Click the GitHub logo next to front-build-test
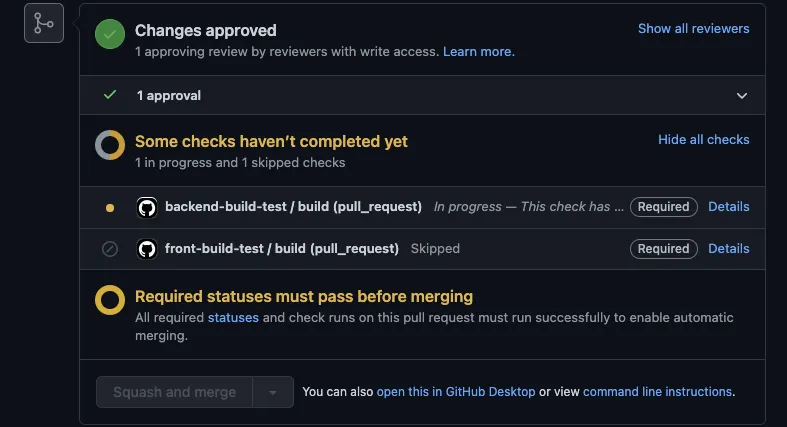 click(147, 249)
